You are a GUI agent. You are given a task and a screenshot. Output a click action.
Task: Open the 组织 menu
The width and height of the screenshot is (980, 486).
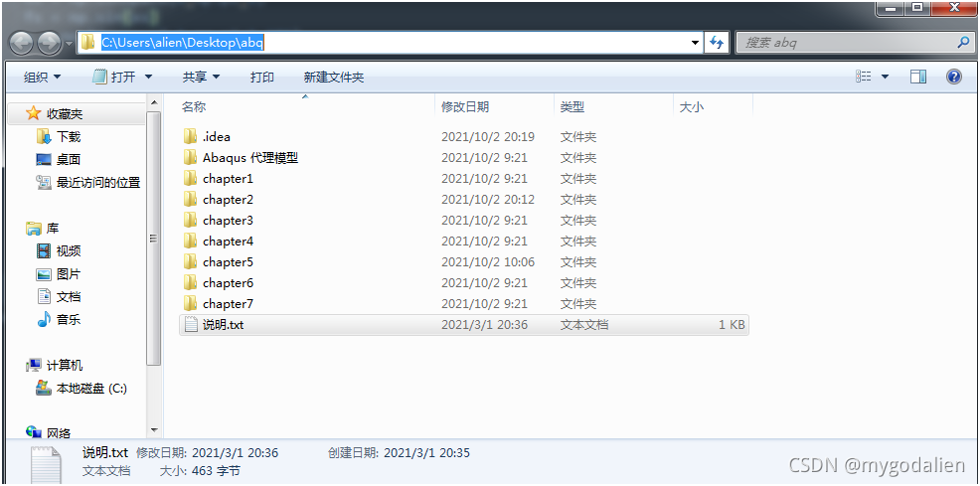[42, 77]
